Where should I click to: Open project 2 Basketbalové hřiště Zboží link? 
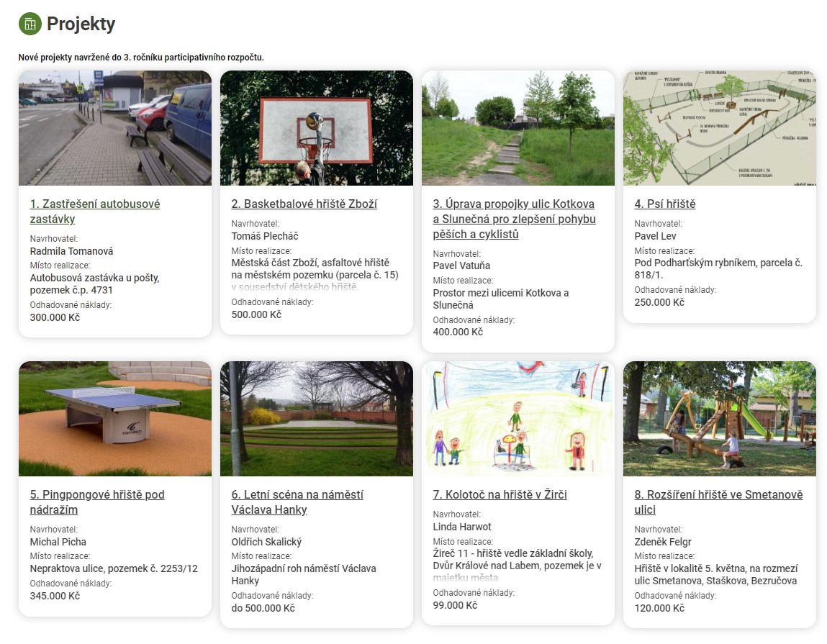click(x=304, y=204)
